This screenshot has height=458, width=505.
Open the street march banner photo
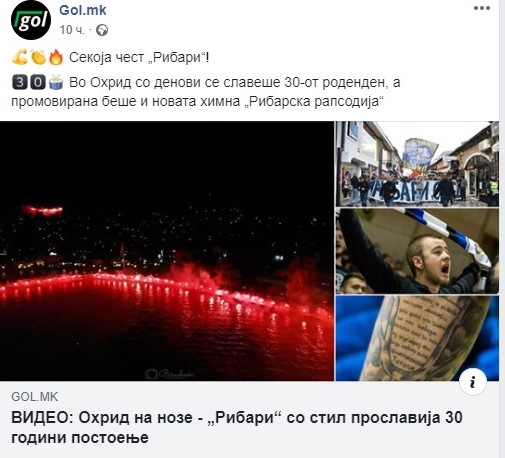[x=417, y=164]
